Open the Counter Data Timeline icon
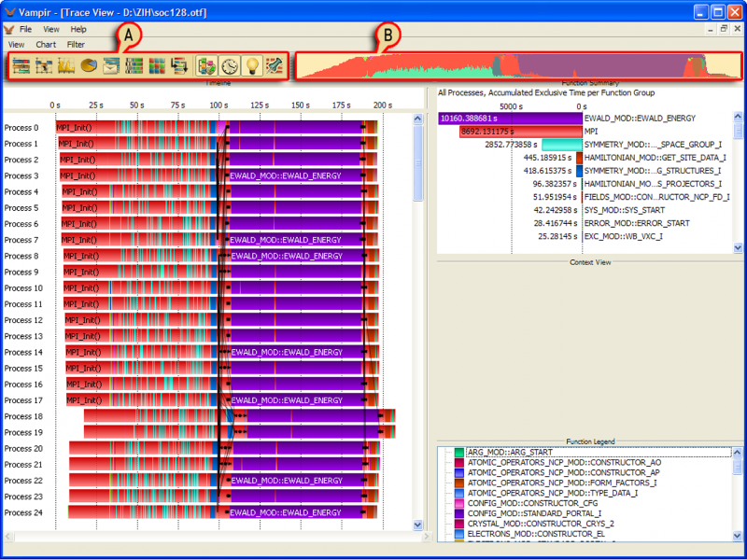Viewport: 747px width, 560px height. 66,65
